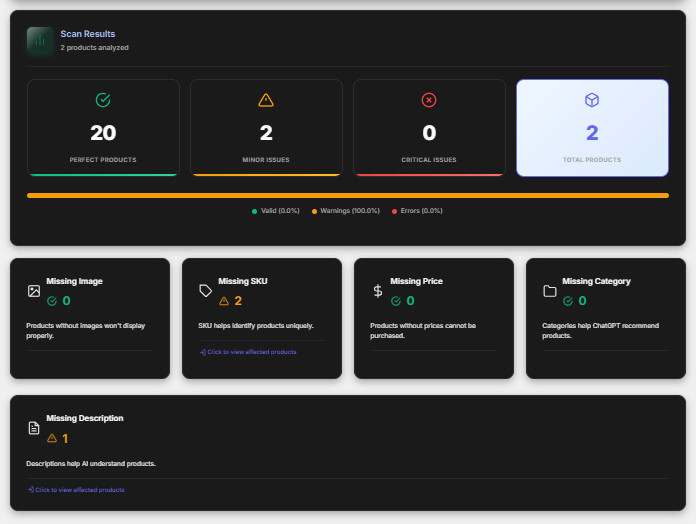
Task: Click the Missing Image title
Action: click(75, 281)
